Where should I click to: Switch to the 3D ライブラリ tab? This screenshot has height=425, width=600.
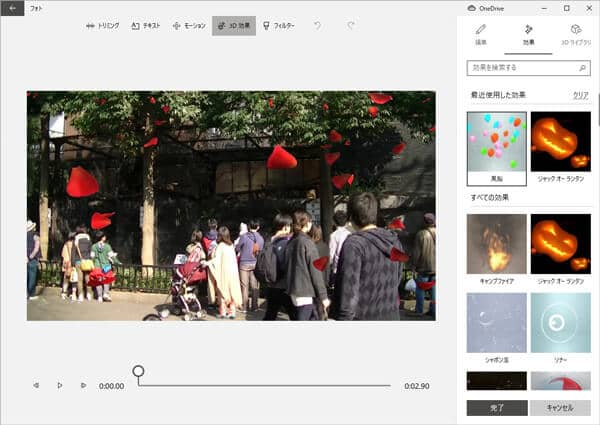coord(576,35)
